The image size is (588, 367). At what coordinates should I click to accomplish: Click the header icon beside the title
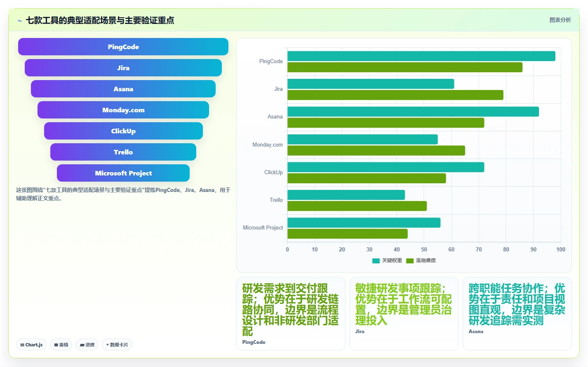click(19, 20)
